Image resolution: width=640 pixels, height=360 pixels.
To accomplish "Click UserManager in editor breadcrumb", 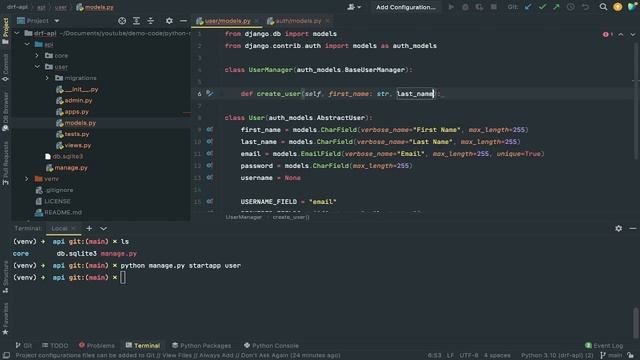I will (244, 217).
